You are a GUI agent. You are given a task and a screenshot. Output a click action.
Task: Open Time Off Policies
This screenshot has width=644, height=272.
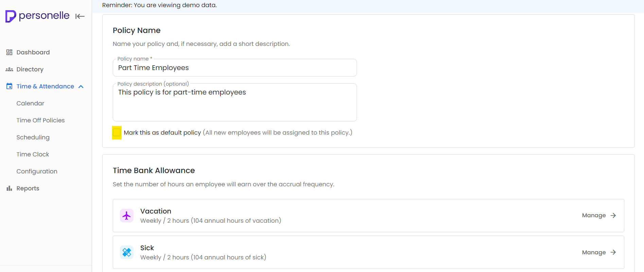40,120
